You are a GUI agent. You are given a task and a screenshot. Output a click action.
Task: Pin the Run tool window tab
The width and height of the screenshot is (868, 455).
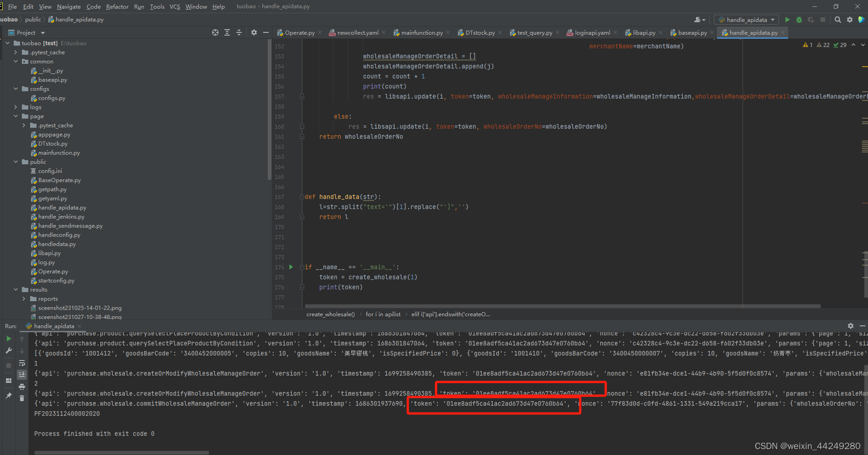[x=8, y=395]
